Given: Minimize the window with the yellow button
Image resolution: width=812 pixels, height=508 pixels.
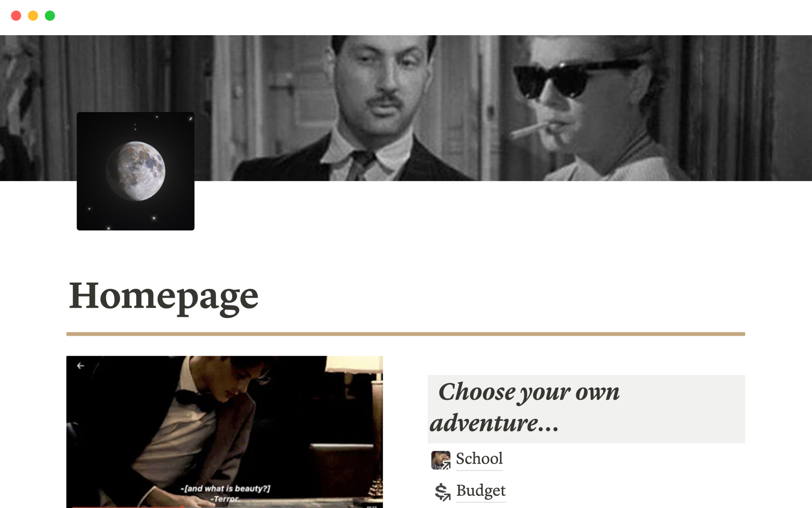Looking at the screenshot, I should click(x=33, y=16).
